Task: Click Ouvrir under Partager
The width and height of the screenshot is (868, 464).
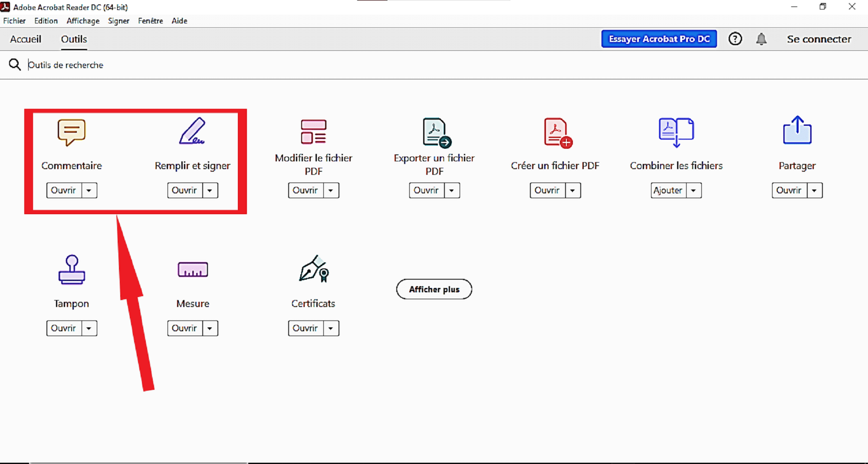Action: (x=789, y=190)
